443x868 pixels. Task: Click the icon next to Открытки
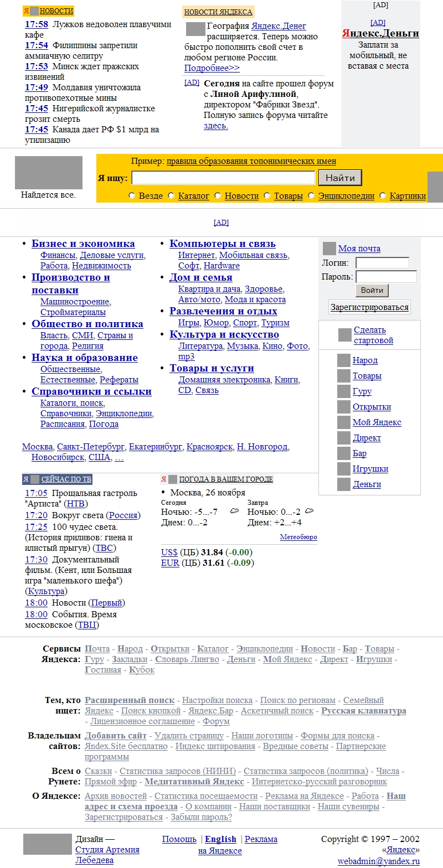click(344, 407)
